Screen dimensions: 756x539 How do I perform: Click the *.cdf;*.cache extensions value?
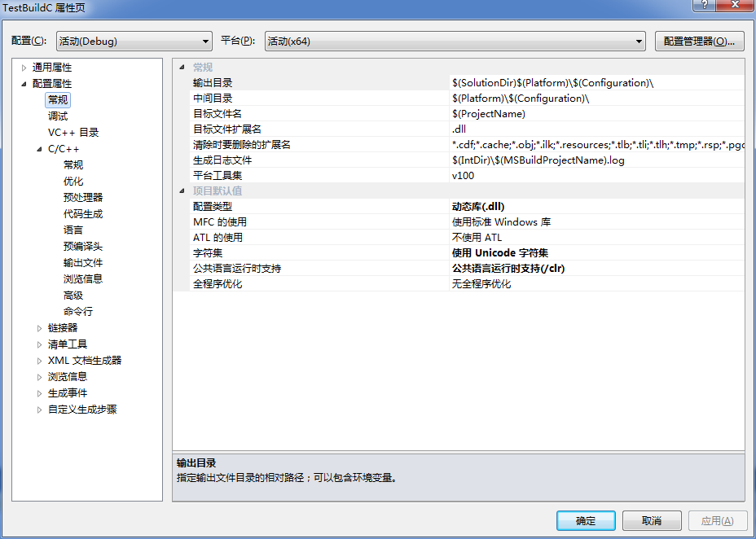tap(598, 144)
